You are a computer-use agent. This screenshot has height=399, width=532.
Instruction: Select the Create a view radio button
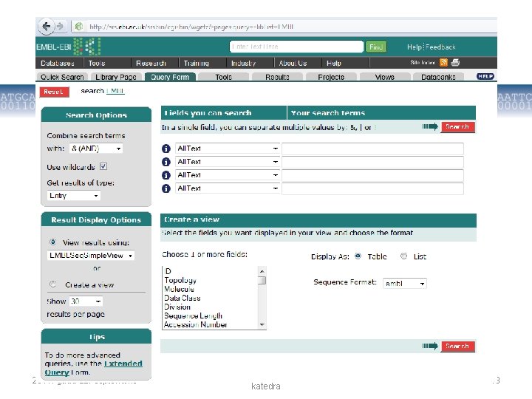52,284
